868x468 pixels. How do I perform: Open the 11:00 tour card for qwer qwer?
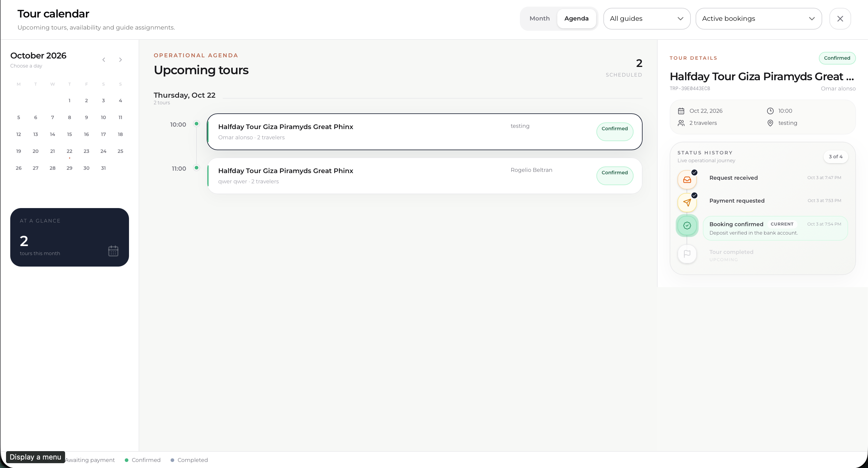click(424, 176)
